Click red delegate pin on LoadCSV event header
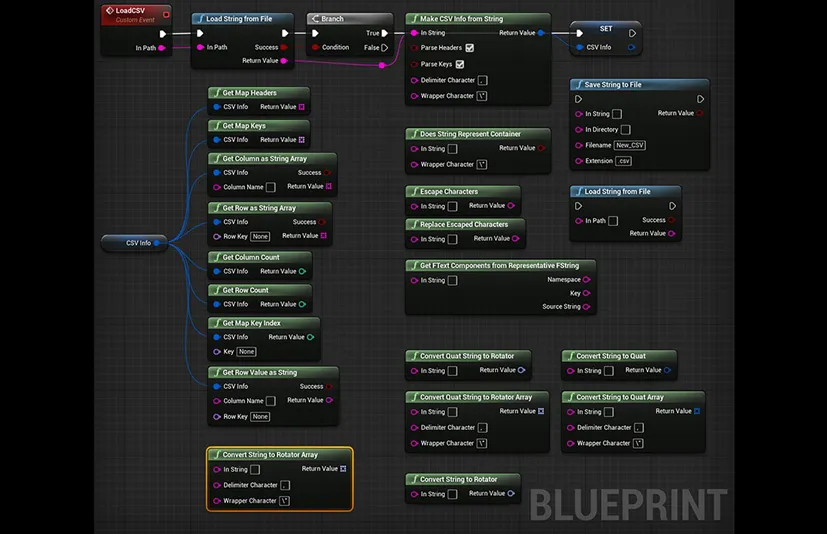This screenshot has height=534, width=827. [166, 15]
